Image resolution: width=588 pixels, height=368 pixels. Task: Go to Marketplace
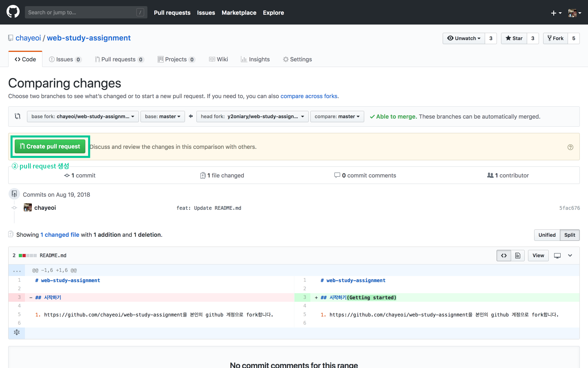point(239,13)
